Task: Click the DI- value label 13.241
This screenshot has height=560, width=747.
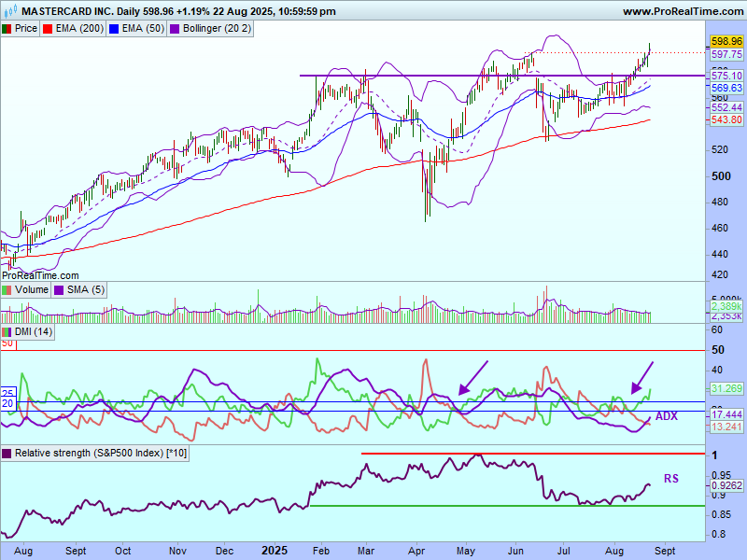Action: [x=726, y=427]
